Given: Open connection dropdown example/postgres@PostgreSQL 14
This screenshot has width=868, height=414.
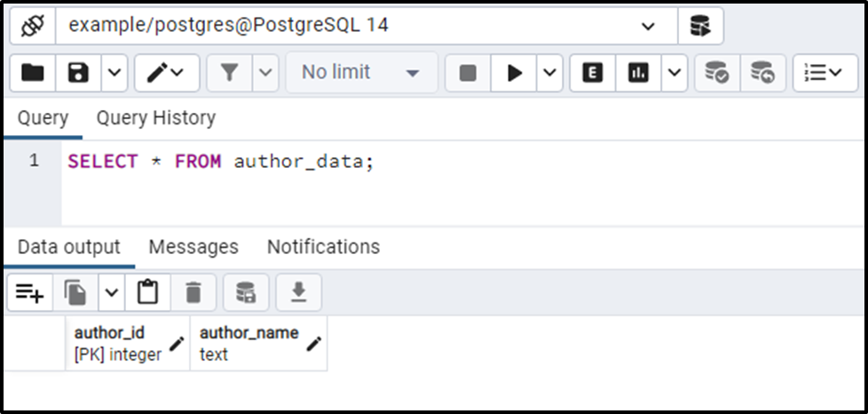Looking at the screenshot, I should click(367, 26).
